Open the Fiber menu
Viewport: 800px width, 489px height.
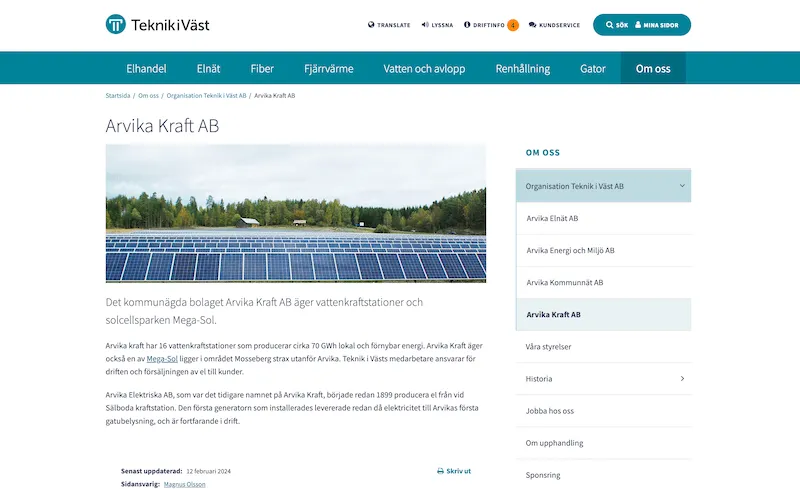click(262, 68)
